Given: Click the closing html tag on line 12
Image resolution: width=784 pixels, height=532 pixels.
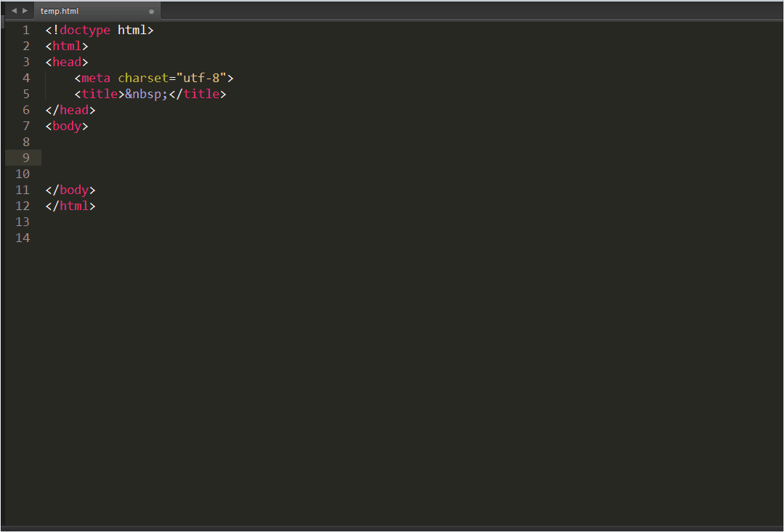Looking at the screenshot, I should click(70, 206).
